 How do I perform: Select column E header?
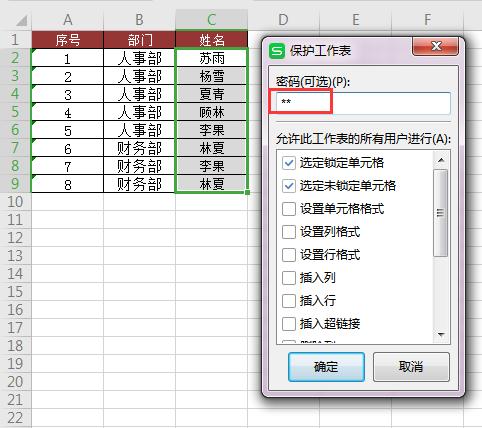point(355,20)
